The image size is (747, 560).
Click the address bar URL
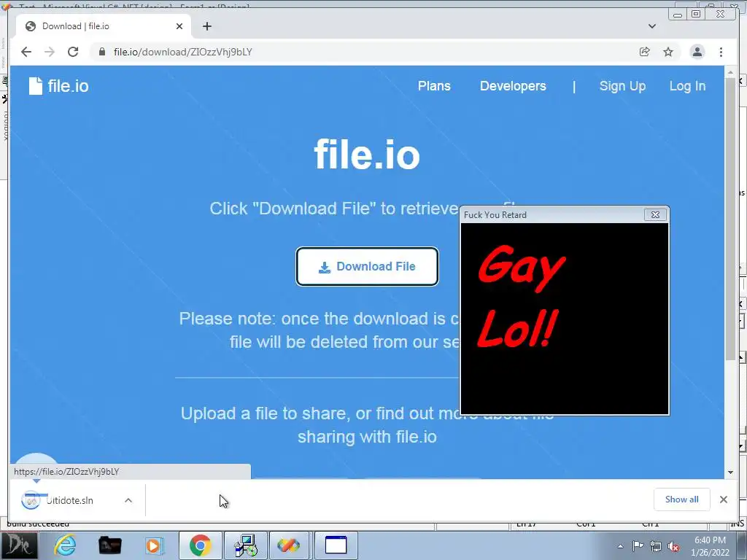click(x=183, y=52)
